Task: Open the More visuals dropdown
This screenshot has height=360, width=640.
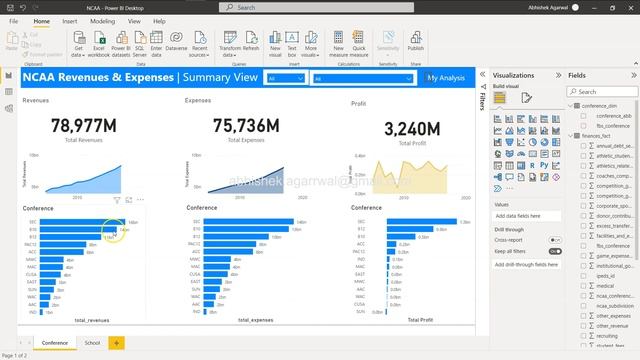Action: click(311, 44)
